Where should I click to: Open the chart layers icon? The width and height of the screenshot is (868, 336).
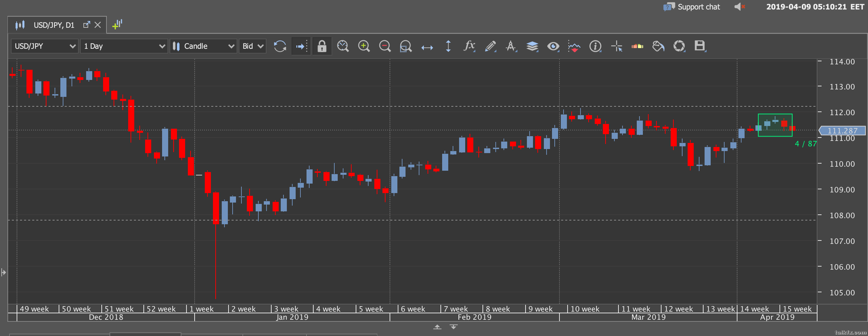532,46
